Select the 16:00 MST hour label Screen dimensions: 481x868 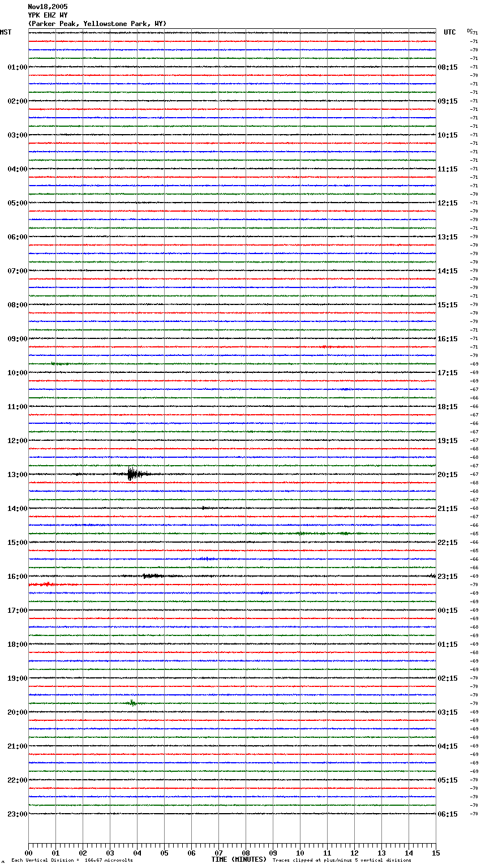[18, 577]
